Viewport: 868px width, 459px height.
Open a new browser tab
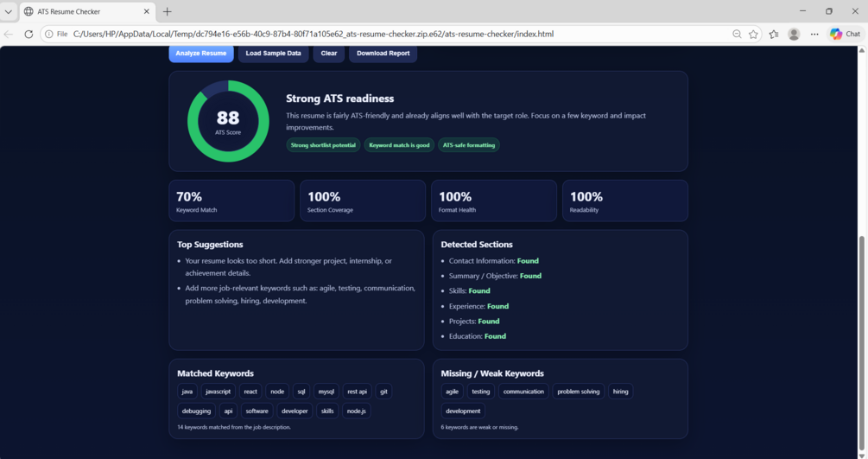click(x=168, y=11)
